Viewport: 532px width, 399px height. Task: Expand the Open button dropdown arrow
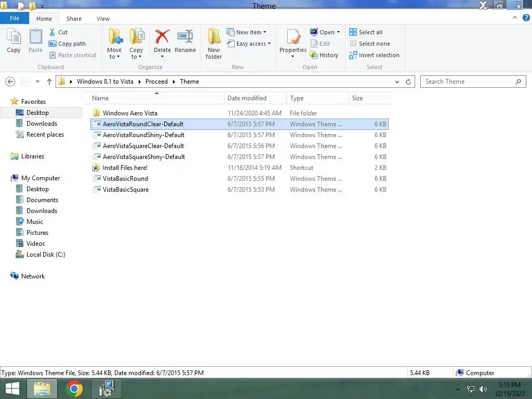(338, 32)
